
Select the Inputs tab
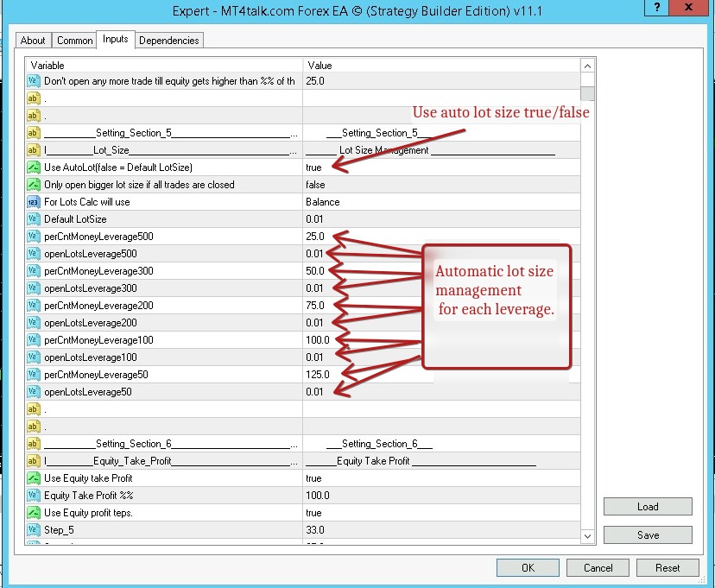coord(116,39)
